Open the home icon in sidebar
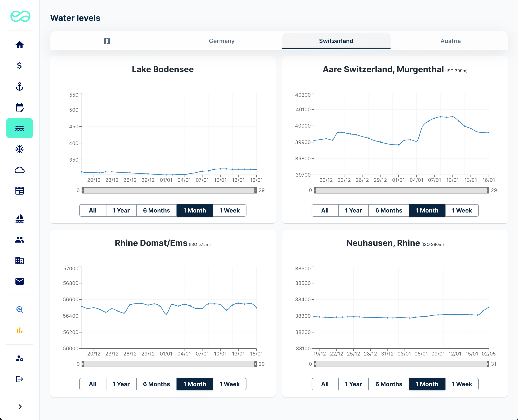518x420 pixels. click(20, 45)
